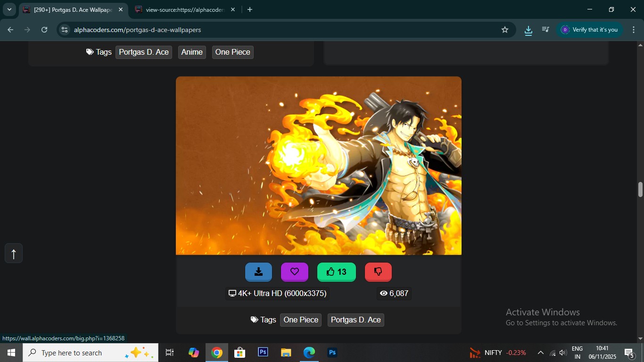
Task: Open the media controls toolbar icon
Action: tap(545, 30)
